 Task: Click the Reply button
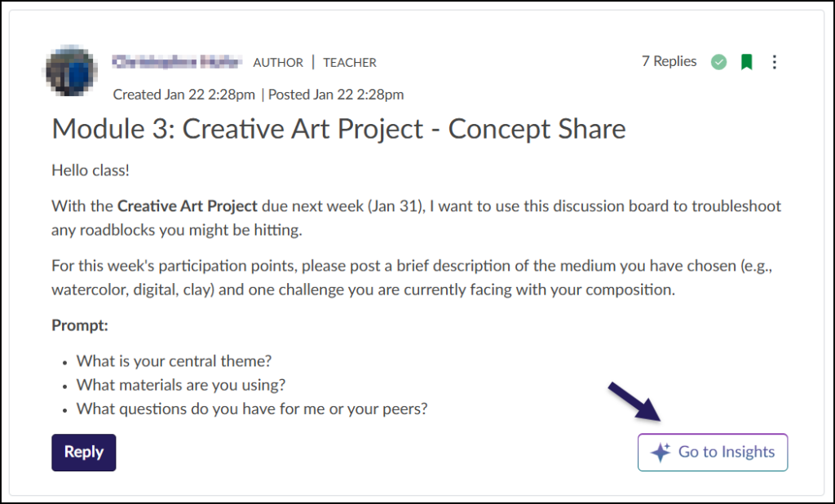[83, 452]
